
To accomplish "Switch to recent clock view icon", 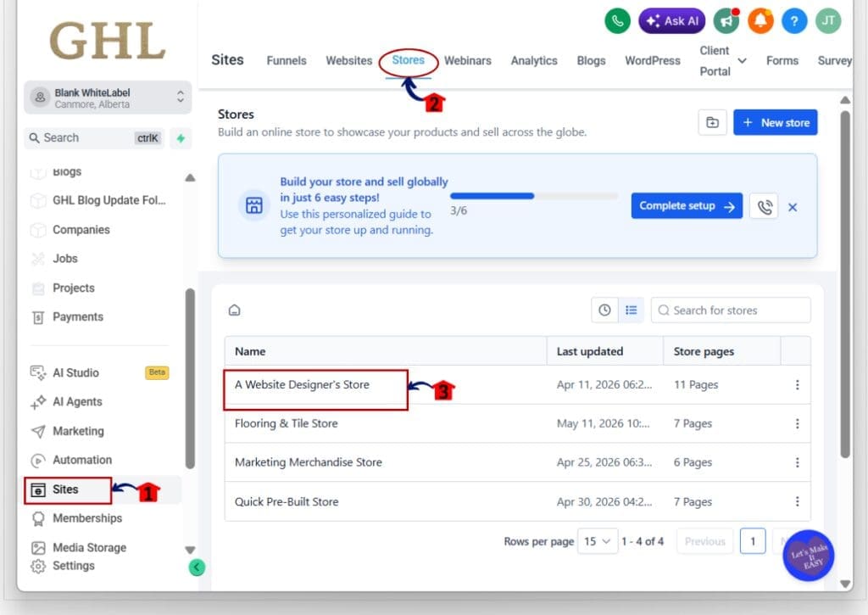I will tap(604, 310).
